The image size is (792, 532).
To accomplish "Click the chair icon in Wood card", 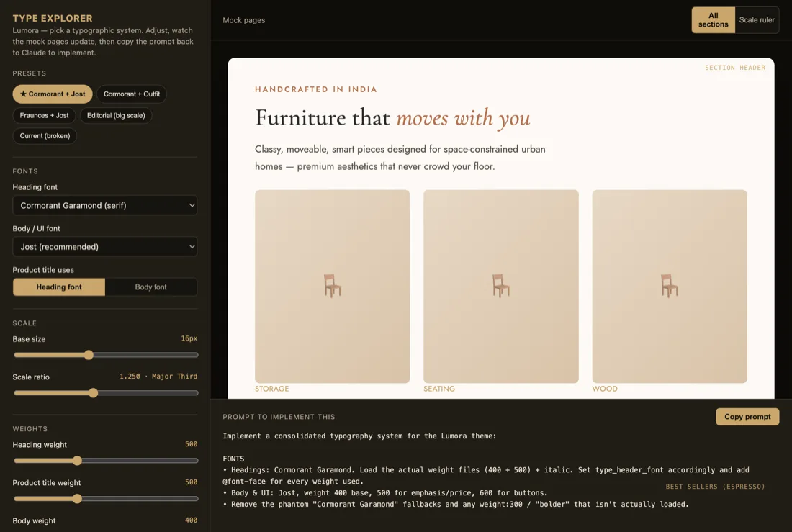I will pos(670,286).
